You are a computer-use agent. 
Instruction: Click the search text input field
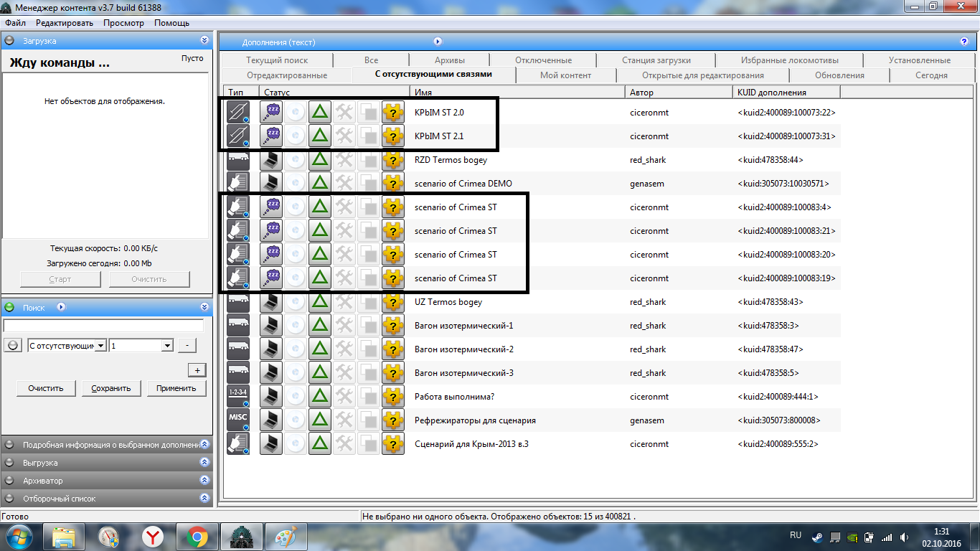click(103, 326)
